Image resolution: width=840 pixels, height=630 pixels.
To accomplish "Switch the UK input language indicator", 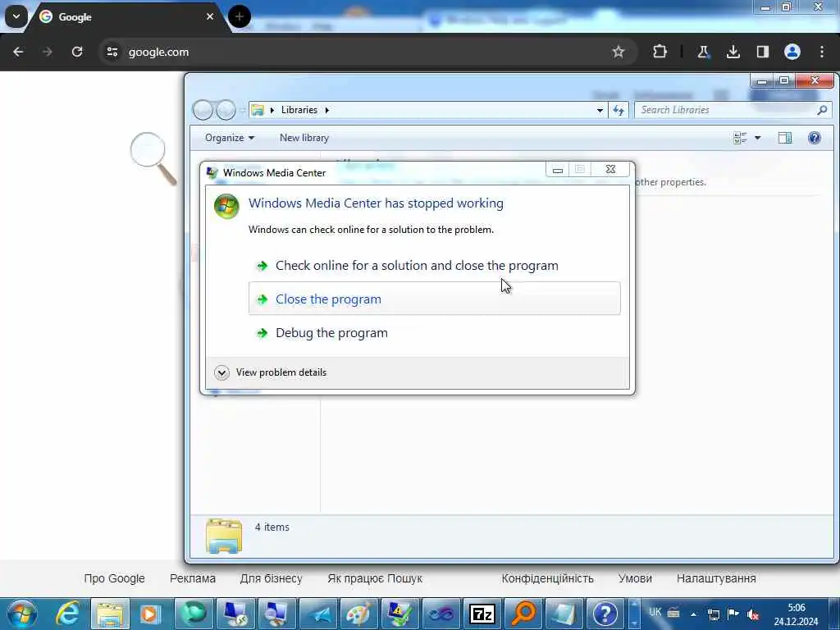I will [655, 612].
